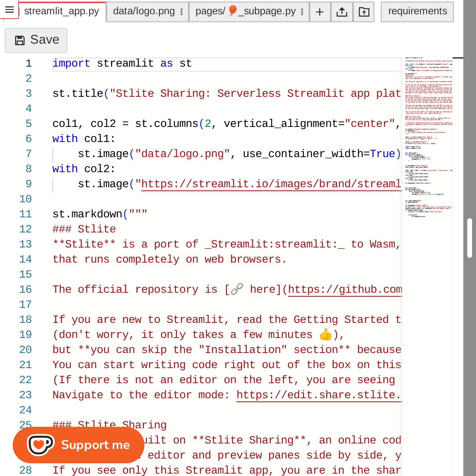Click the upload file icon
Image resolution: width=476 pixels, height=476 pixels.
point(342,12)
